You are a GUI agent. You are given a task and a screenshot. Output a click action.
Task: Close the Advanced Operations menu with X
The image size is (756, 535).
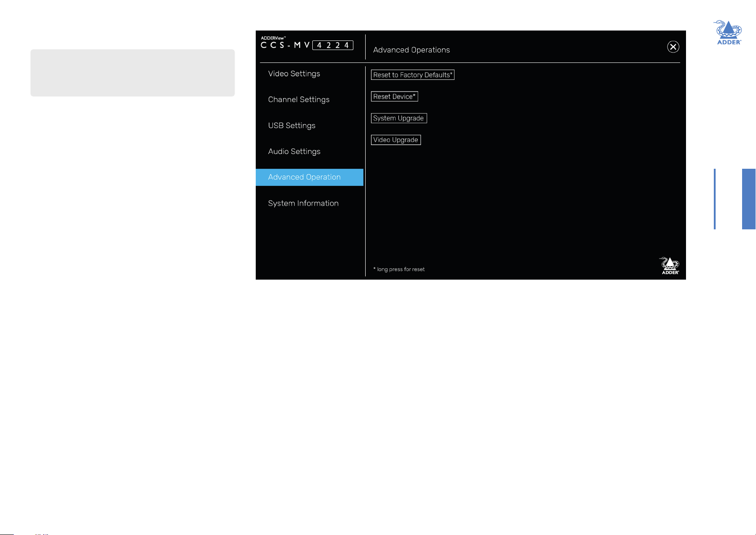click(x=673, y=47)
